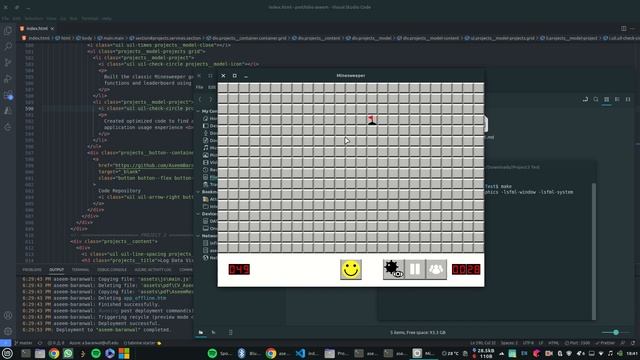Image resolution: width=640 pixels, height=360 pixels.
Task: Click split editor icon in VS Code
Action: 623,29
